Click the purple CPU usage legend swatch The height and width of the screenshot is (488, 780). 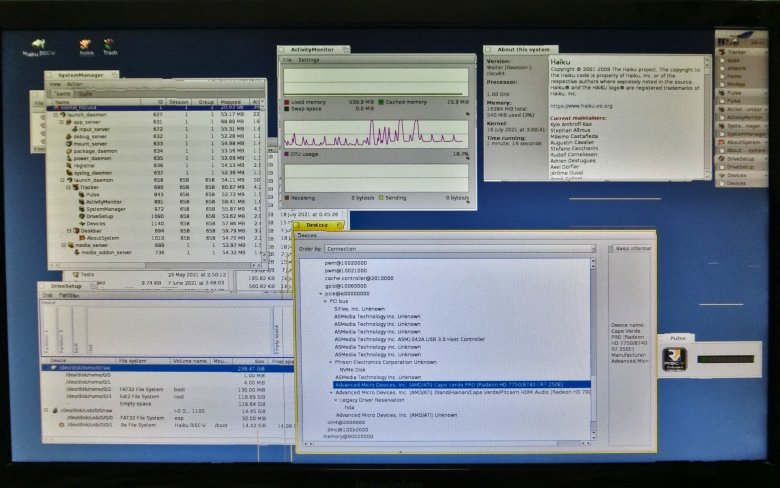[287, 154]
